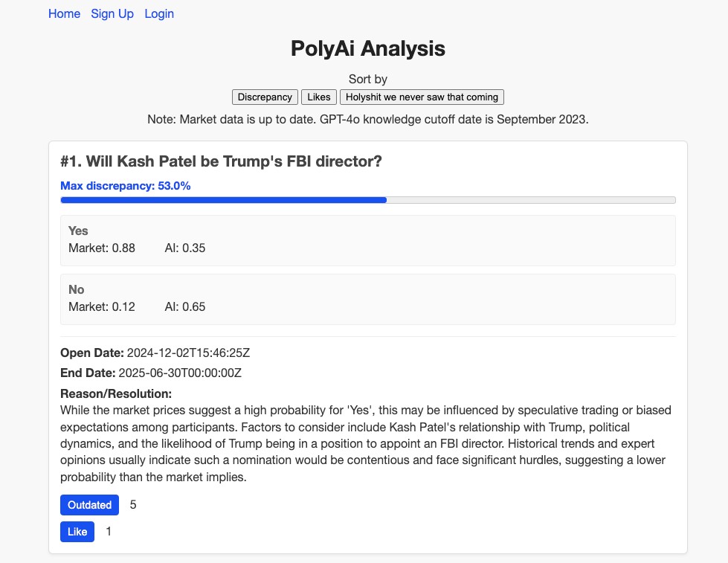Sort markets by Likes

point(319,97)
